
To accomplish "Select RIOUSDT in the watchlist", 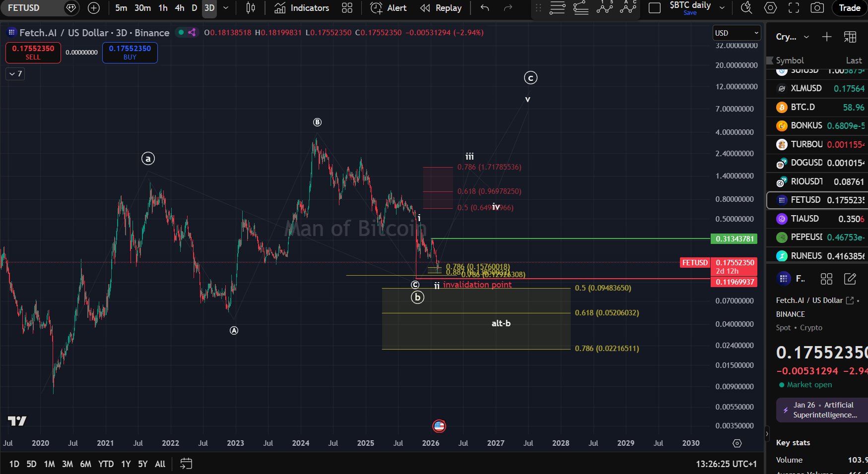I will [817, 181].
